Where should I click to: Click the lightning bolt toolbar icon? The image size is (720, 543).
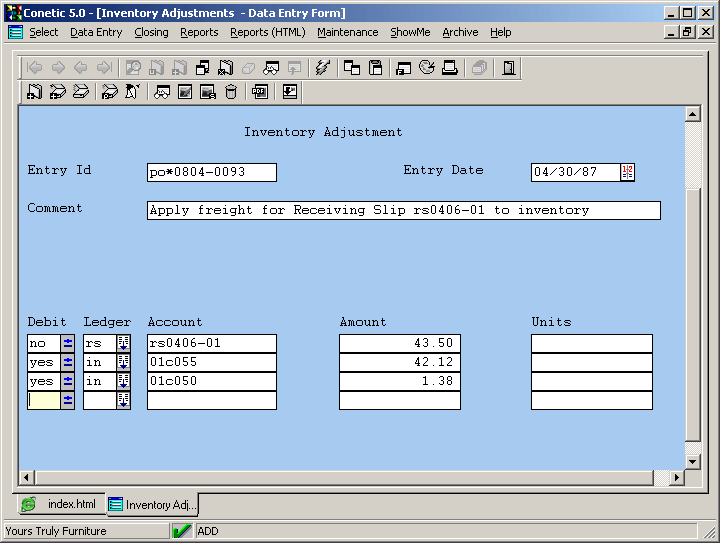pos(322,68)
